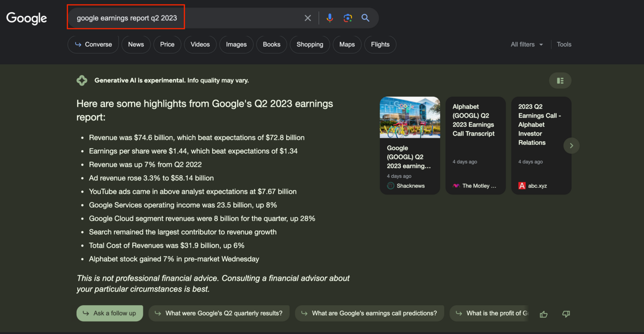Open Google Lens image search
The height and width of the screenshot is (334, 644).
pyautogui.click(x=348, y=18)
